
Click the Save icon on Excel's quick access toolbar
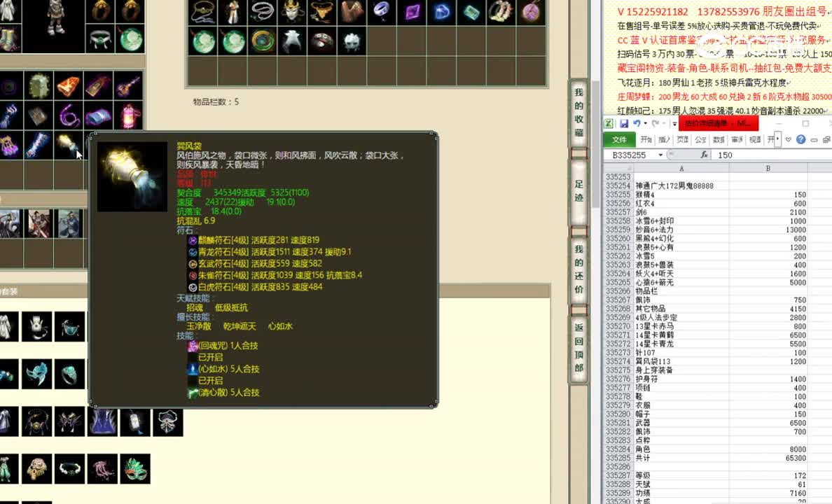[x=625, y=123]
